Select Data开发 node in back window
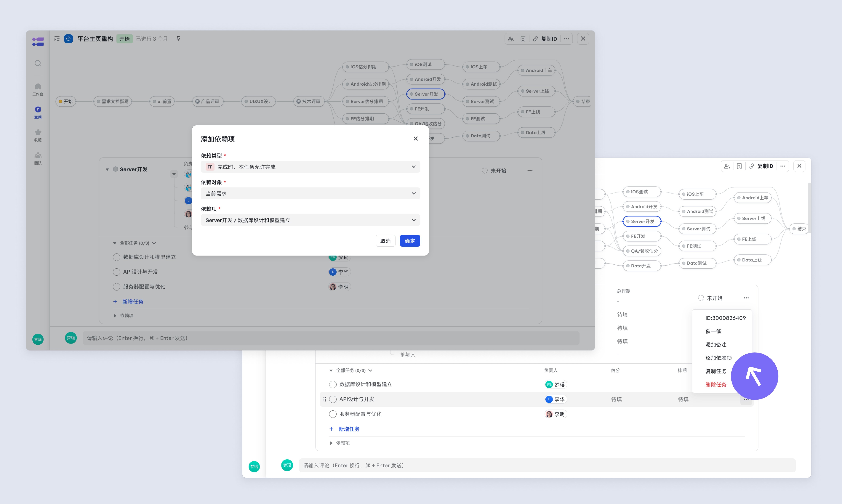Screen dimensions: 842x504 pyautogui.click(x=642, y=266)
